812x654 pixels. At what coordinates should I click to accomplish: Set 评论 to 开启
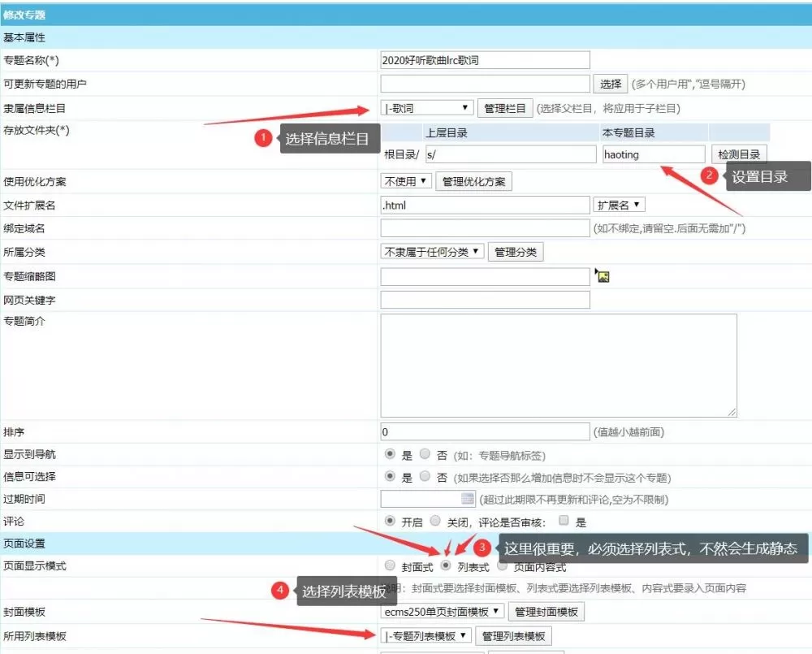coord(390,520)
